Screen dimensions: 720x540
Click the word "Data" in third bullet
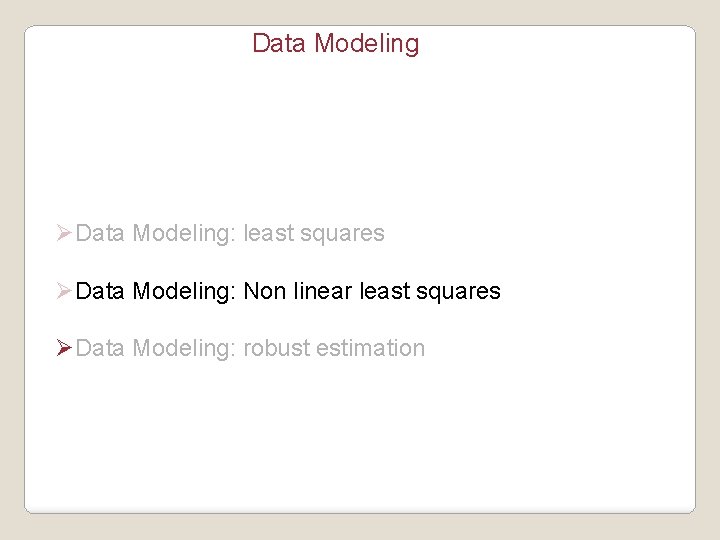[x=100, y=349]
